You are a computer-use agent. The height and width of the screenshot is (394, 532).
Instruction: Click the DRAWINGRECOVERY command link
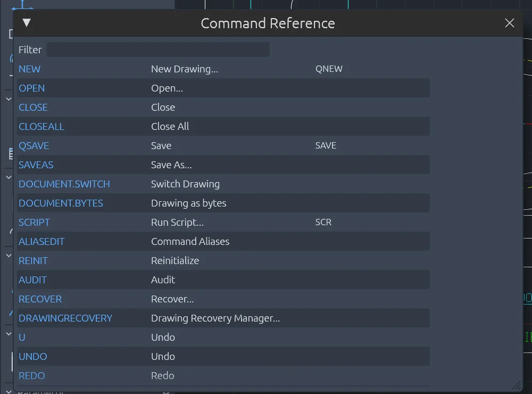tap(65, 318)
